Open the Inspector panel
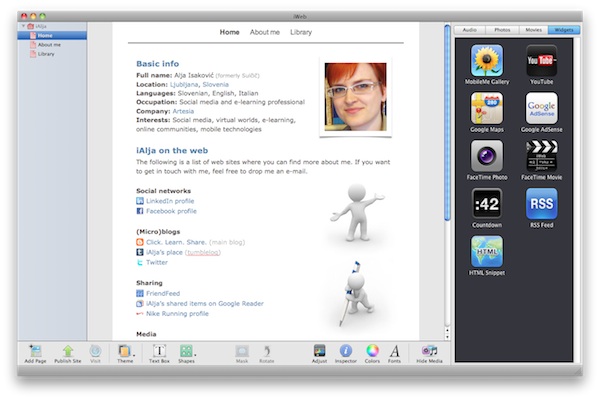Screen dimensions: 600x400 tap(346, 351)
